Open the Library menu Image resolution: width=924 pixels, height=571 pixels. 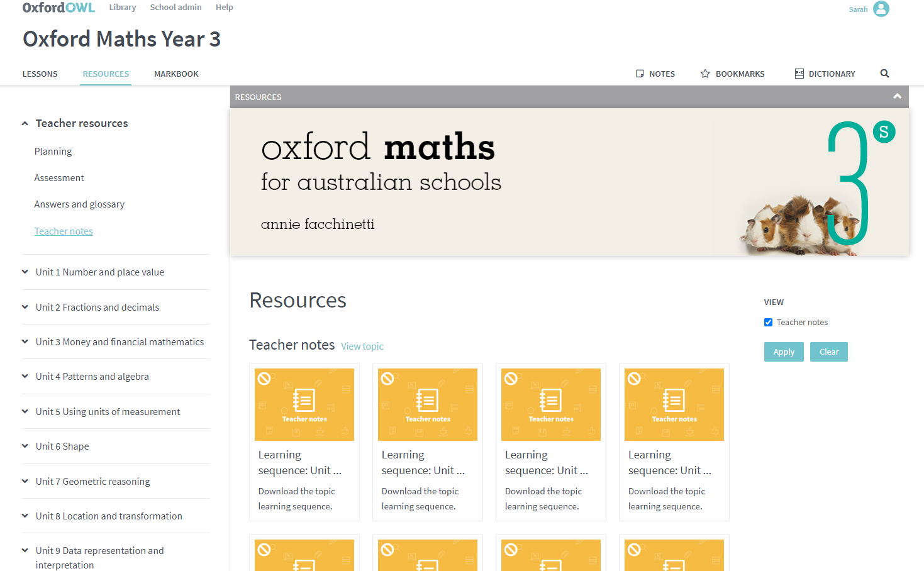[123, 8]
